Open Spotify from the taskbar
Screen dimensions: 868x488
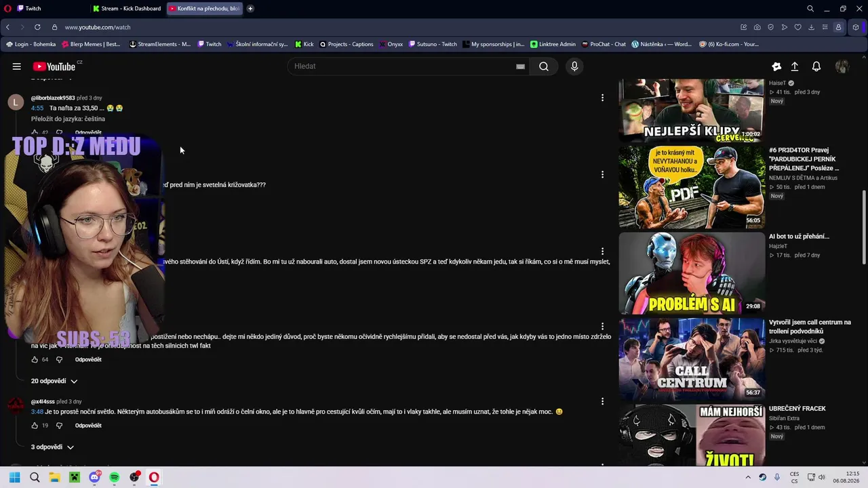(x=115, y=477)
